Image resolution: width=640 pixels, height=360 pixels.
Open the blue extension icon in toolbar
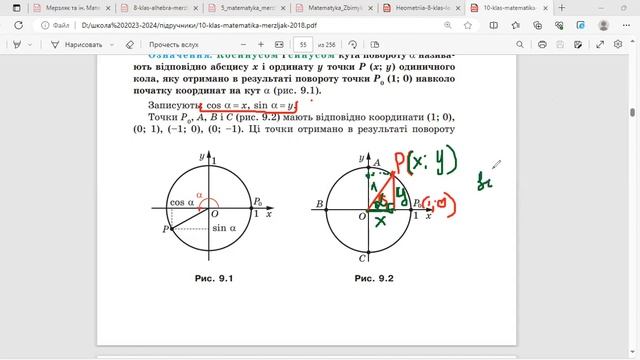(x=580, y=25)
